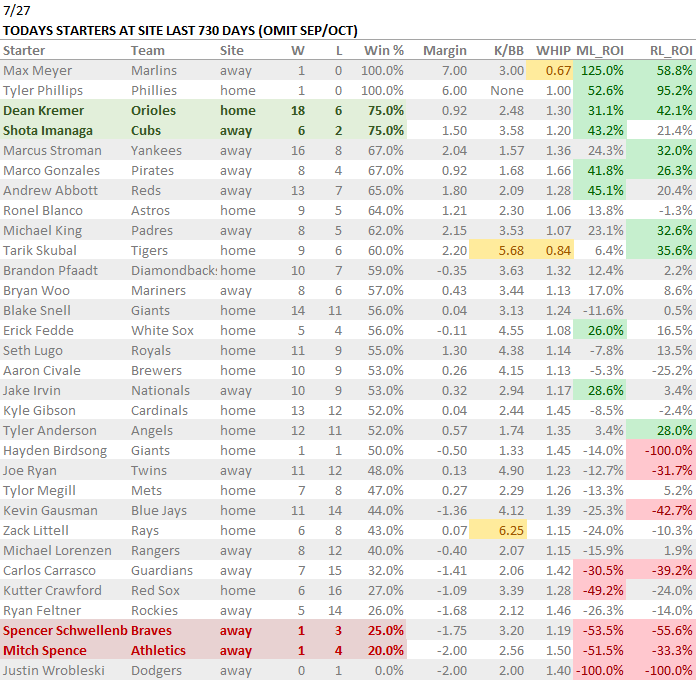The height and width of the screenshot is (684, 696).
Task: Click the '7/27' date text
Action: point(16,10)
